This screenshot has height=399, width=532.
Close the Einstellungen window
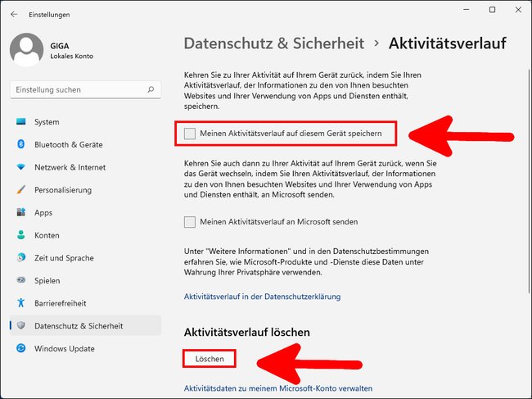[x=518, y=10]
